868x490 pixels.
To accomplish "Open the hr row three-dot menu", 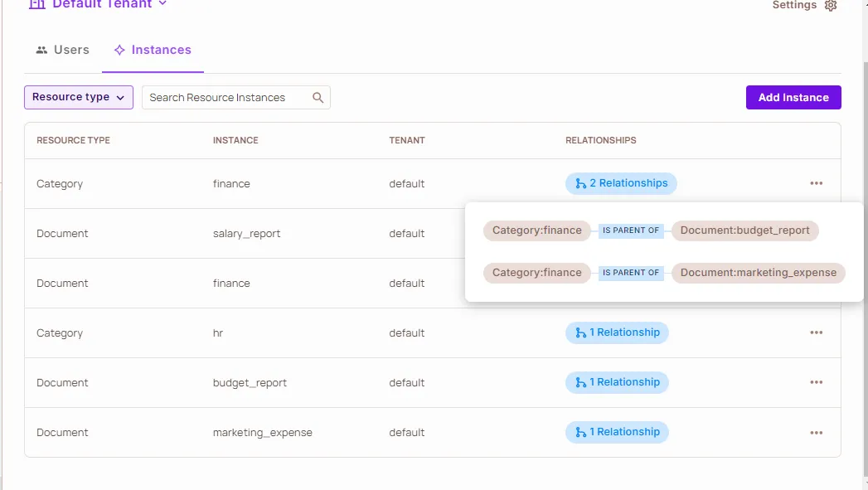I will (x=816, y=332).
